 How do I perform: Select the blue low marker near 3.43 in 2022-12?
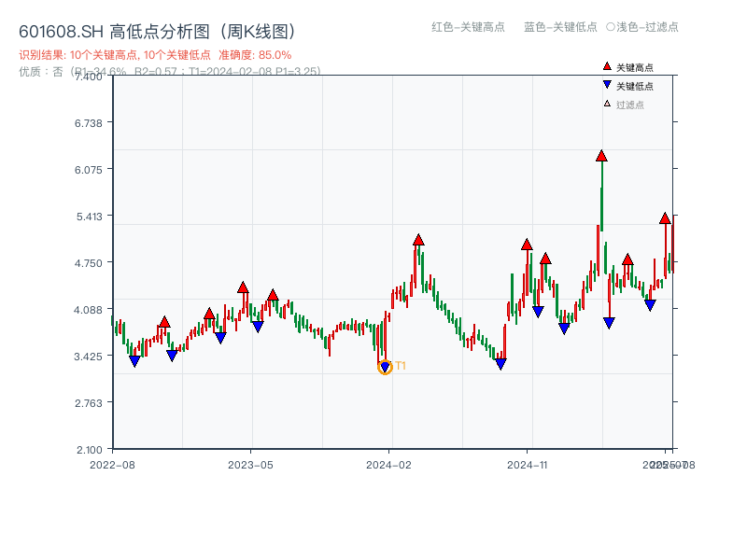click(172, 356)
